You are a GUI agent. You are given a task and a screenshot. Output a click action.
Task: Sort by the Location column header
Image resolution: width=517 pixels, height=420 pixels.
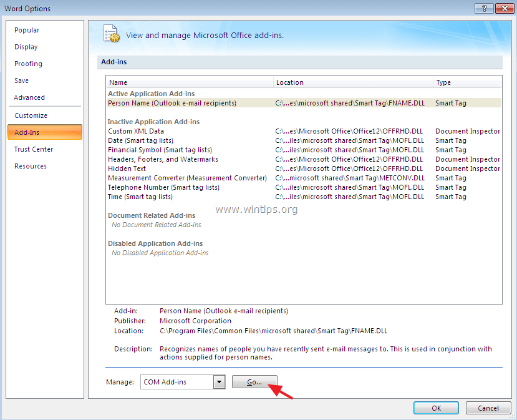pos(353,82)
